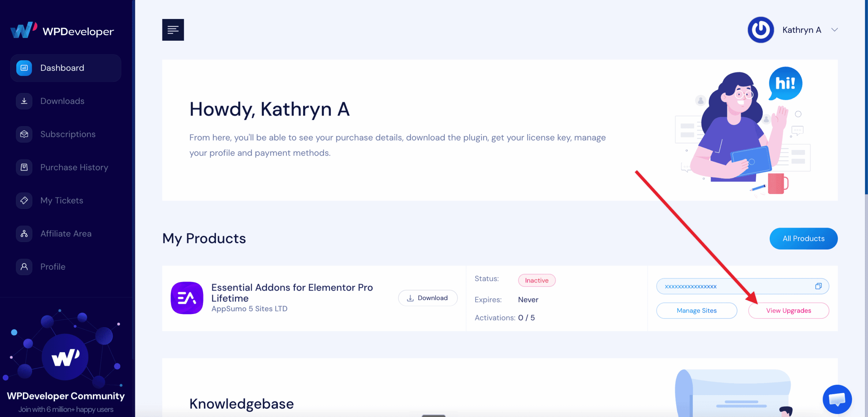Click the Essential Addons EA product icon
868x417 pixels.
tap(187, 298)
